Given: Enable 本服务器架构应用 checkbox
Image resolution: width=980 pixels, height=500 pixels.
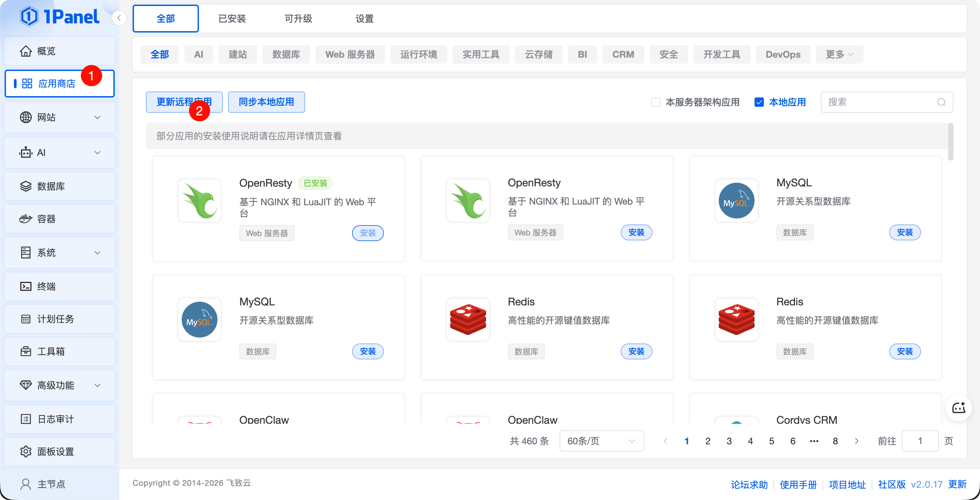Looking at the screenshot, I should (655, 102).
